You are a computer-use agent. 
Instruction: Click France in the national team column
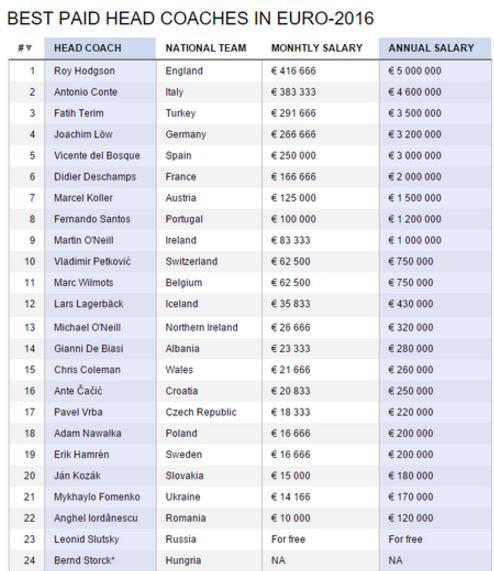pyautogui.click(x=181, y=177)
